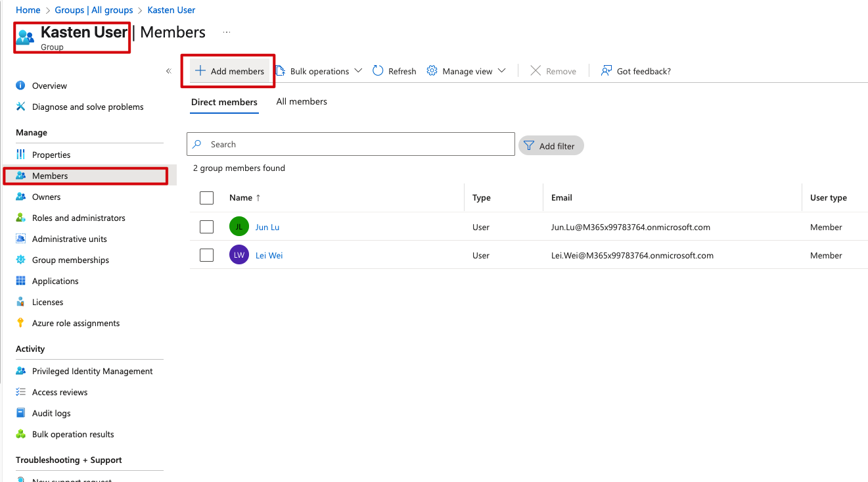Viewport: 868px width, 482px height.
Task: Click the Remove toolbar button
Action: 553,71
